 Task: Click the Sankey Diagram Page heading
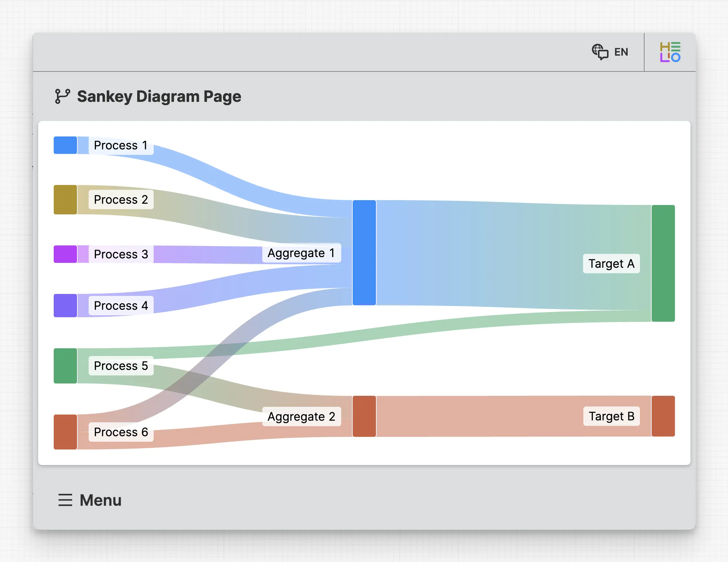159,96
